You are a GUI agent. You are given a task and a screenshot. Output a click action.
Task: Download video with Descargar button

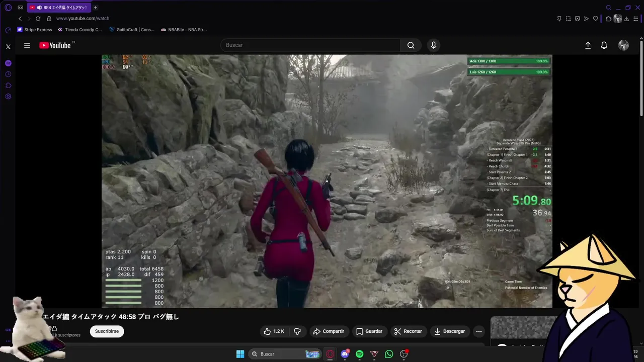[x=449, y=331]
